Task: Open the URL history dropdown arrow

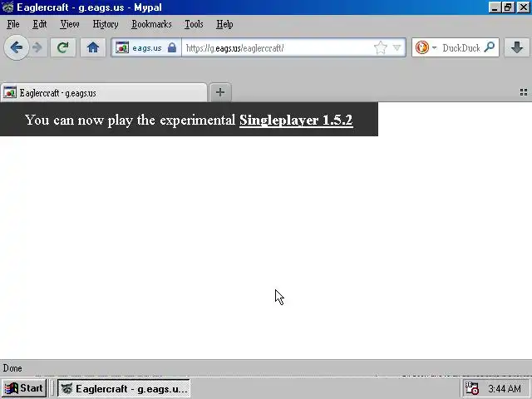Action: coord(397,48)
